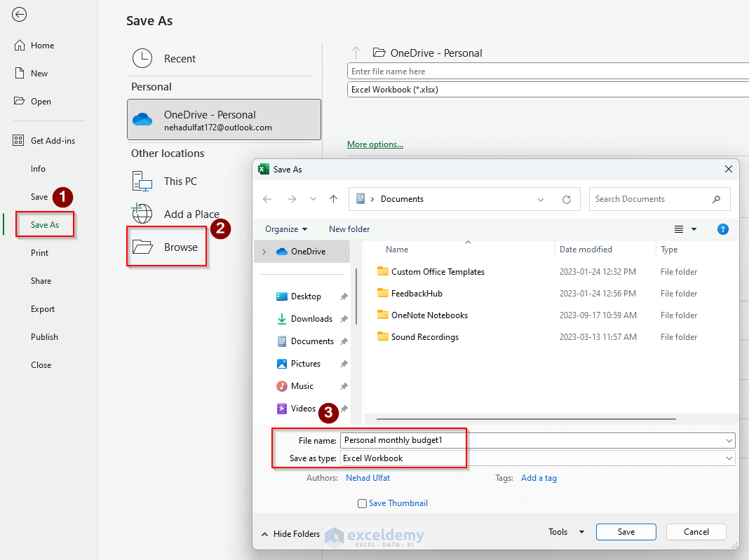The image size is (749, 560).
Task: Click the Enter file name here field
Action: pyautogui.click(x=548, y=71)
